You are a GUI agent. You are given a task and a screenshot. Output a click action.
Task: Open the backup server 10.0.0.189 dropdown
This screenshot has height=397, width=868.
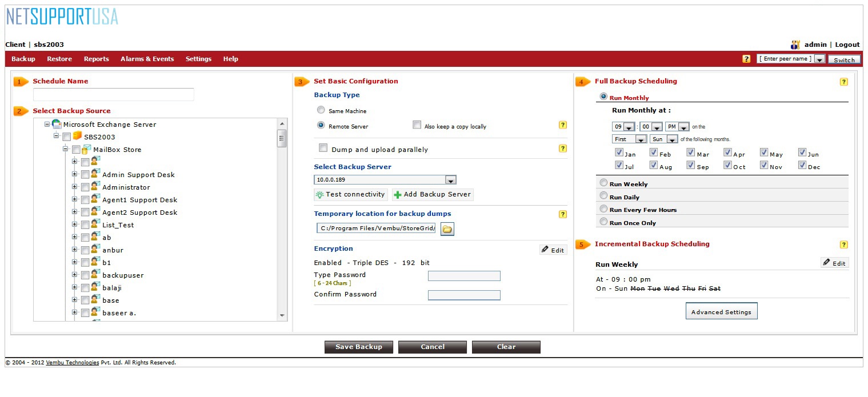point(450,180)
